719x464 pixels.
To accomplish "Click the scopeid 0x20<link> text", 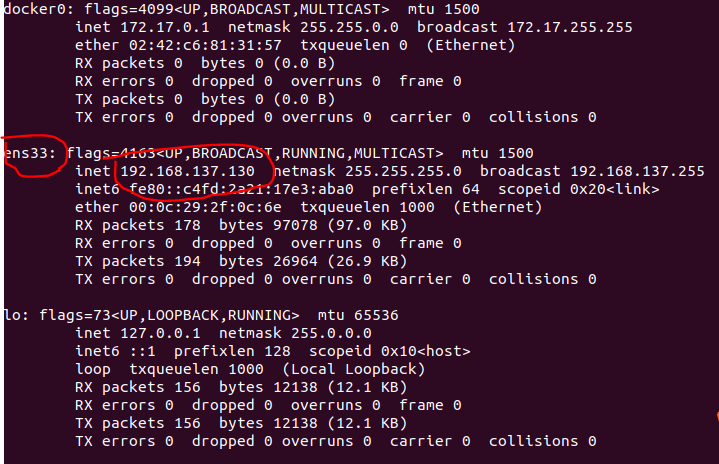I will click(x=588, y=189).
